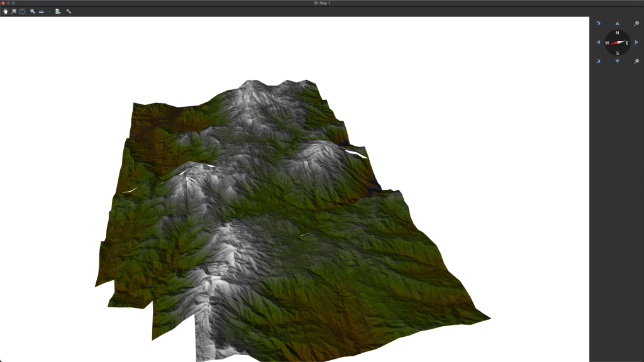Click the 3D Map 1 title bar
Screen dimensions: 644x362
pos(322,3)
